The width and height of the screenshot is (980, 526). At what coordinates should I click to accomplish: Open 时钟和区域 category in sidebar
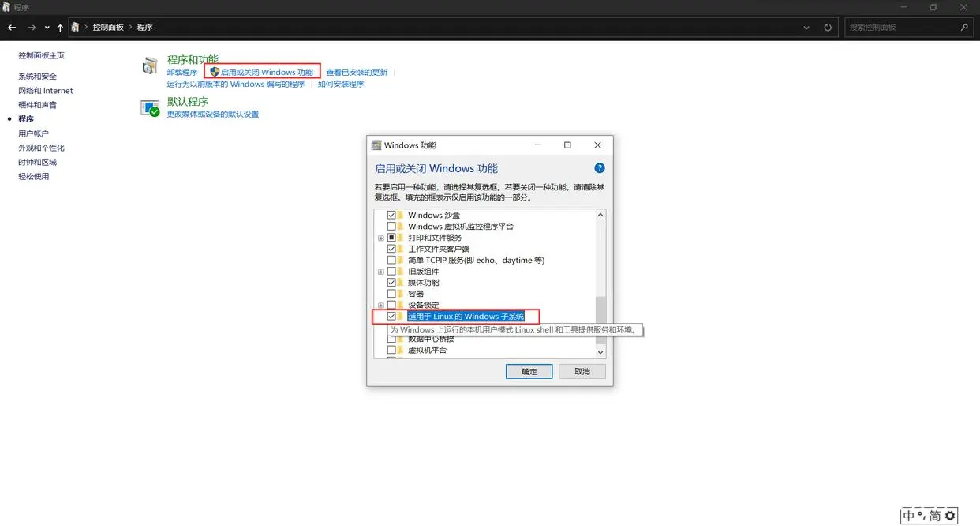pyautogui.click(x=37, y=162)
